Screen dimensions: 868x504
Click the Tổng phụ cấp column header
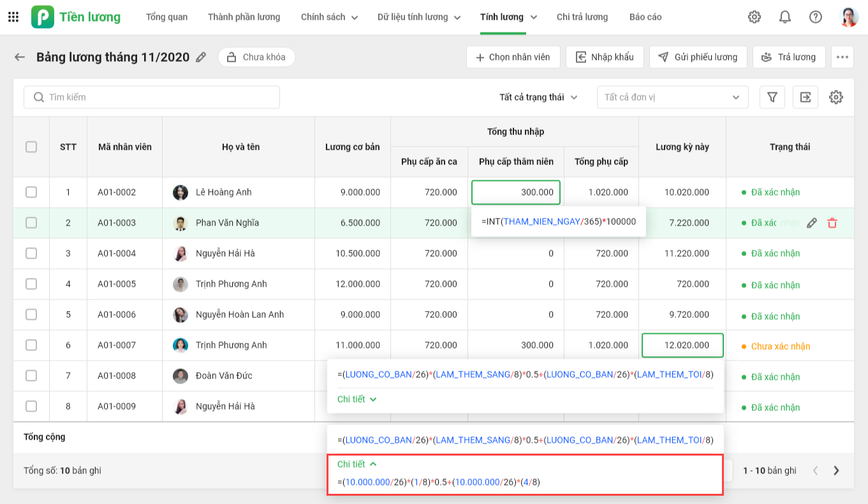click(601, 162)
